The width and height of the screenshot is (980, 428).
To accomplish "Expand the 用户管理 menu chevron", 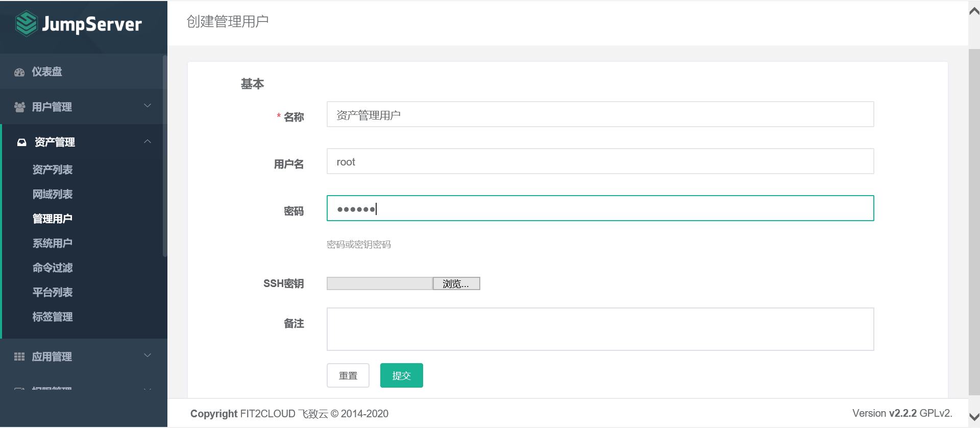I will coord(148,106).
